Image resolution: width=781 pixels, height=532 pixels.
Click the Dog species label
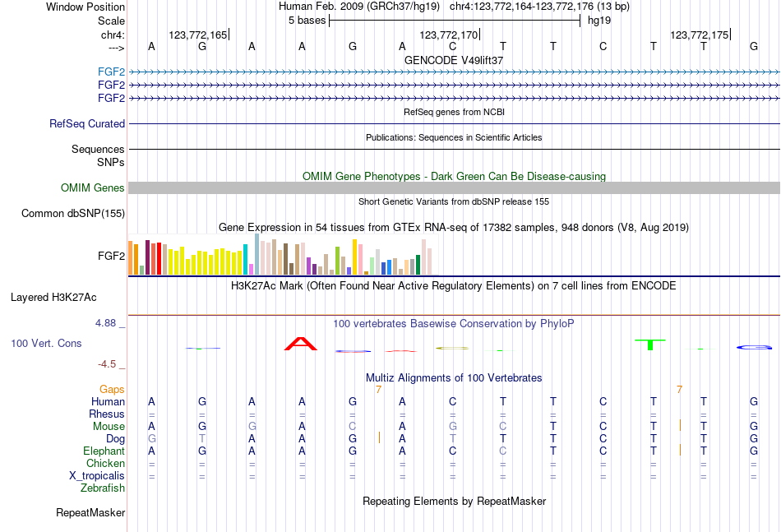coord(116,439)
